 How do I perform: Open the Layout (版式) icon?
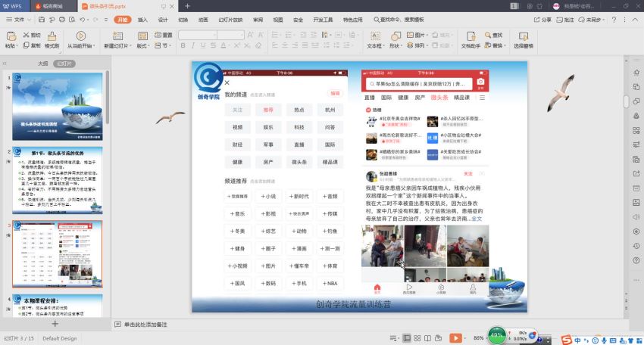click(142, 36)
